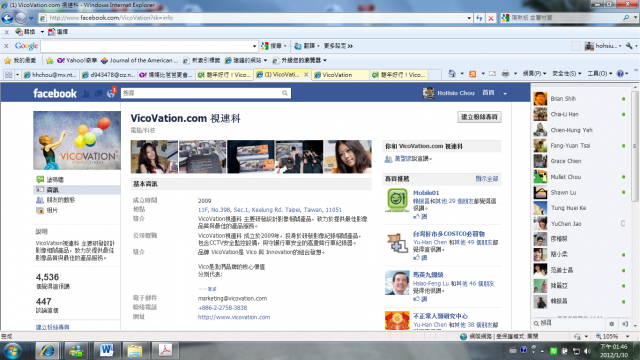Go back with the browser Back arrow
This screenshot has height=360, width=640.
coord(7,18)
